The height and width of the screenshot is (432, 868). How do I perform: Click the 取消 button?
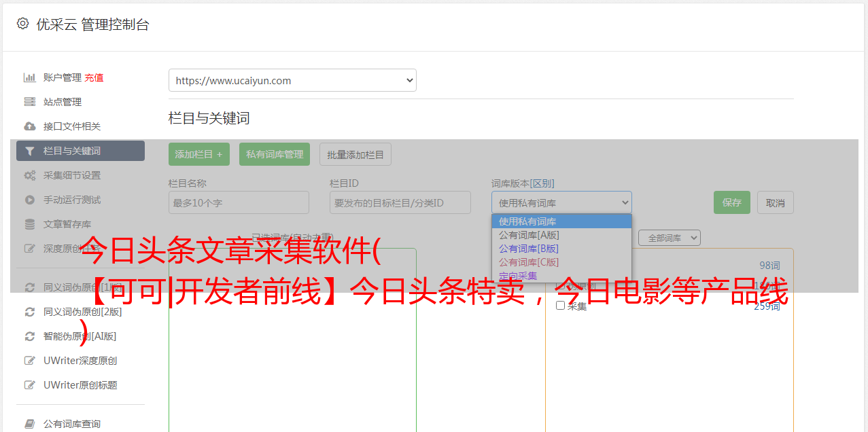776,202
